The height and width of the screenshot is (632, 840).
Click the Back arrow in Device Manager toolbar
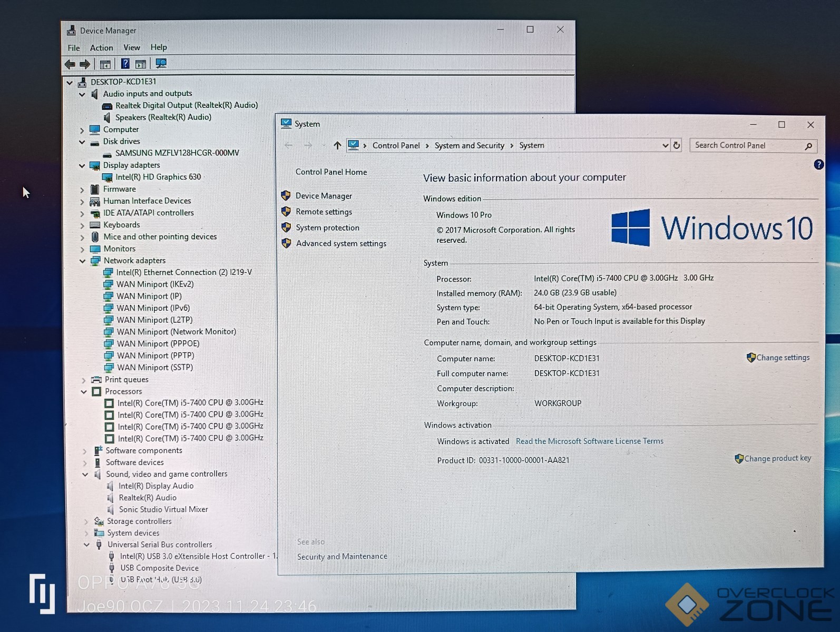(70, 64)
